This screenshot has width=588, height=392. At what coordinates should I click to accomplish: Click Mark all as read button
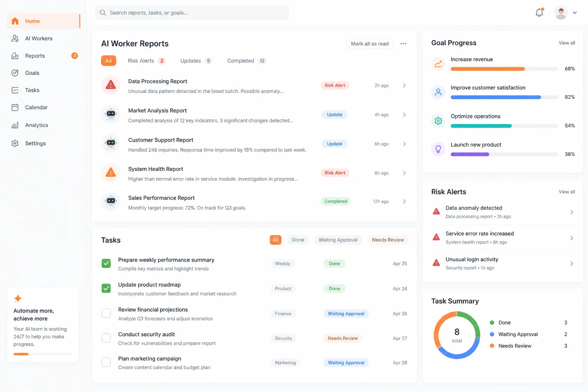click(x=370, y=44)
